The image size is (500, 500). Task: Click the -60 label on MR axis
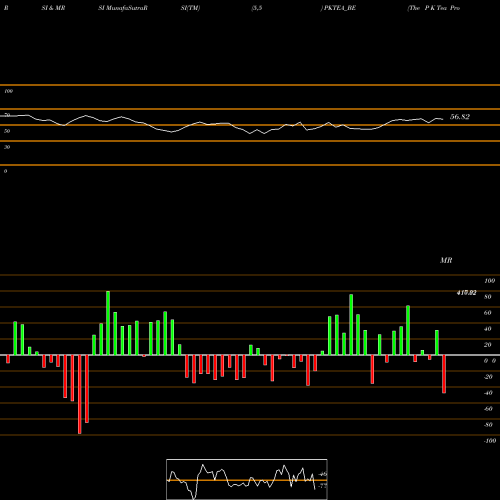pyautogui.click(x=488, y=409)
